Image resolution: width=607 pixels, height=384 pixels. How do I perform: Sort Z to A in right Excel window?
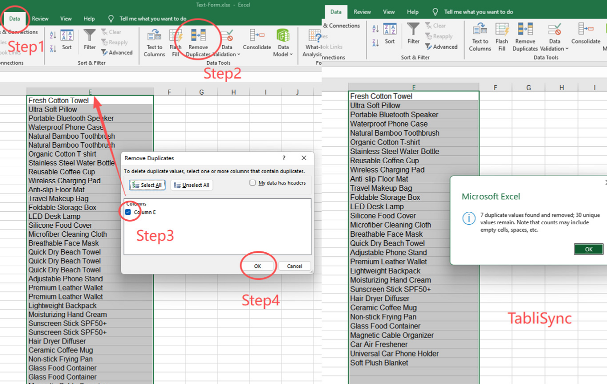pos(376,43)
